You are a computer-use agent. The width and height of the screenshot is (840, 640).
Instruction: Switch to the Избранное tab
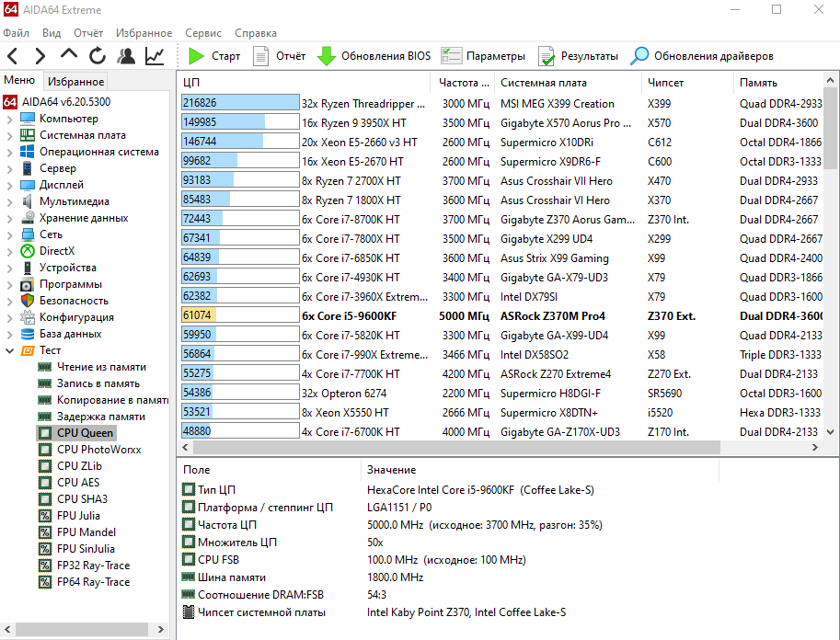75,81
